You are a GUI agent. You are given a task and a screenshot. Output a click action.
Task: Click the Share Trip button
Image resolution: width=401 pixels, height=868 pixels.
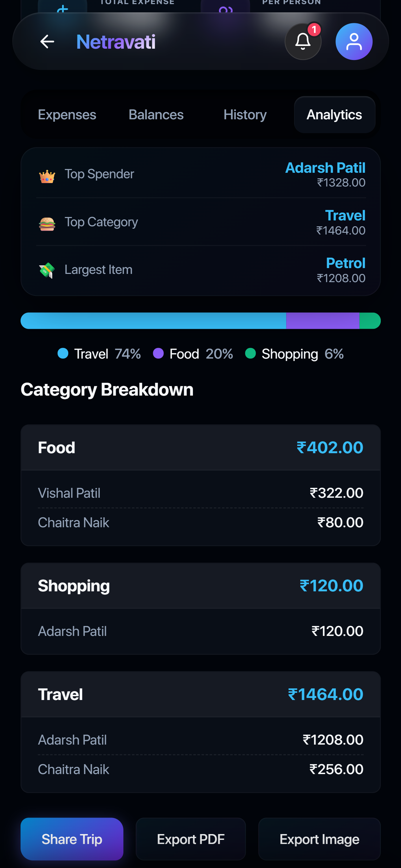[x=72, y=839]
